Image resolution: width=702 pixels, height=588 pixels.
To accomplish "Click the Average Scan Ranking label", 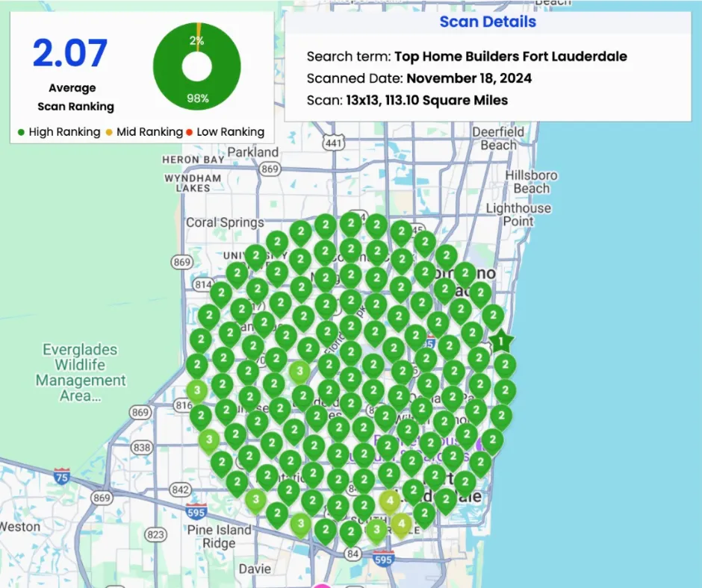I will [75, 97].
